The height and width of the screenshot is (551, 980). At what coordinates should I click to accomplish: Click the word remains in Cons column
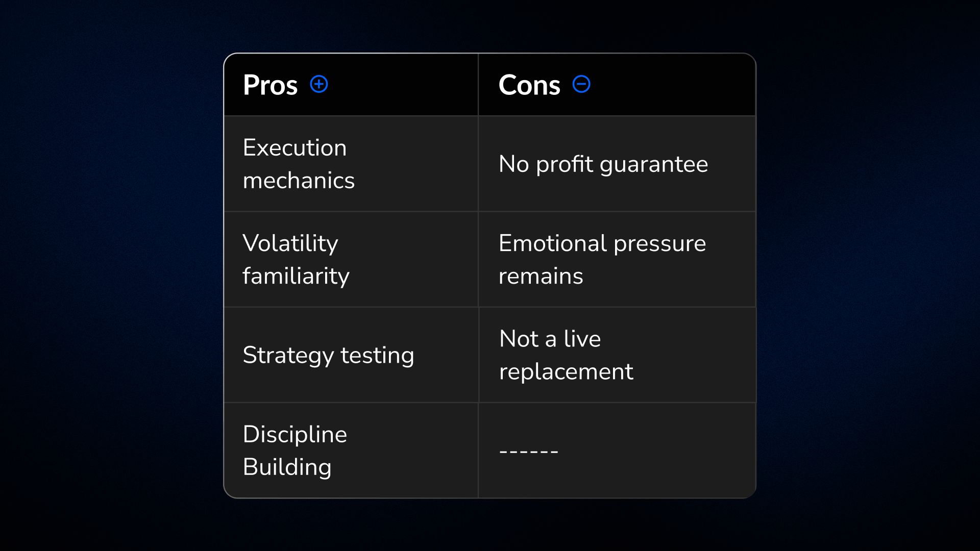541,277
